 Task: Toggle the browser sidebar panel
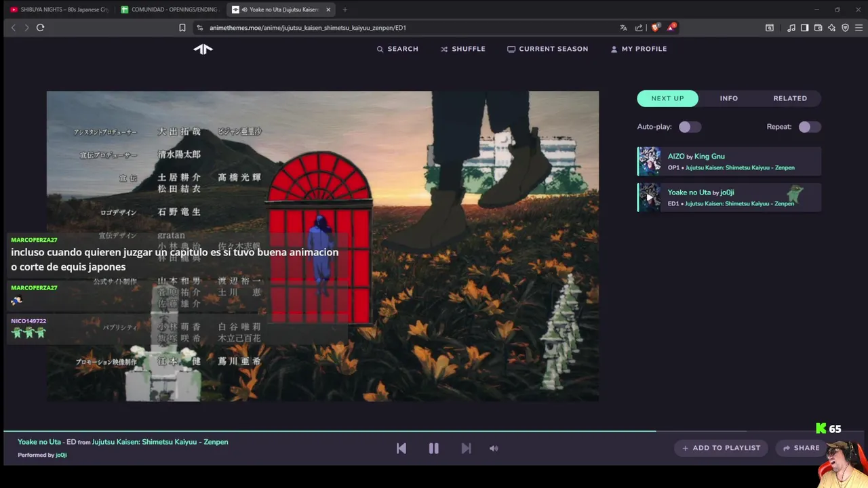804,28
